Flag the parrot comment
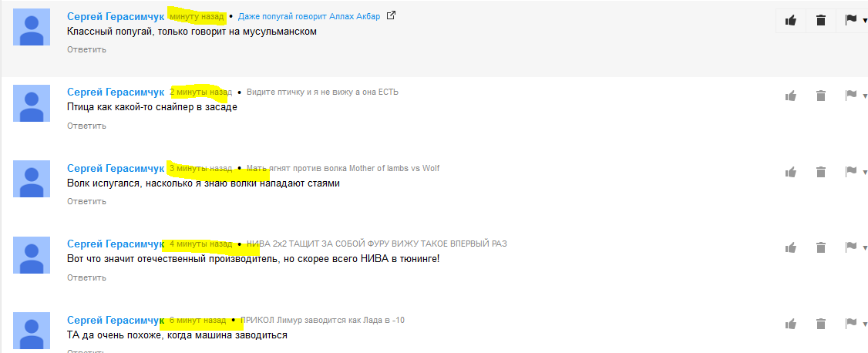 [x=850, y=20]
